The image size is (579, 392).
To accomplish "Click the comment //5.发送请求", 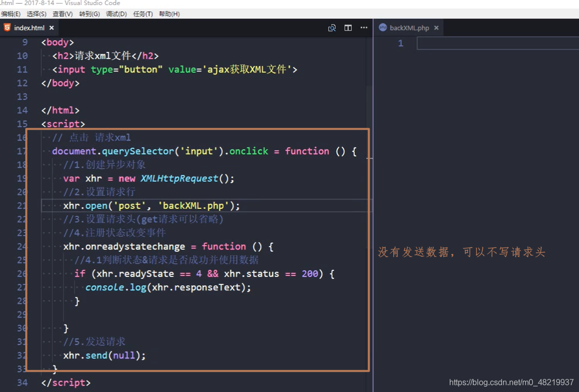I will click(x=94, y=341).
